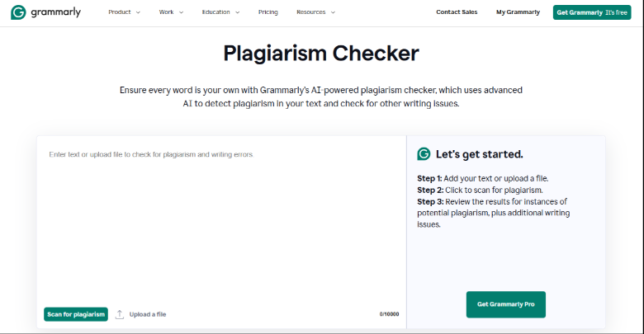This screenshot has width=644, height=334.
Task: Go to the Pricing page
Action: click(x=268, y=12)
